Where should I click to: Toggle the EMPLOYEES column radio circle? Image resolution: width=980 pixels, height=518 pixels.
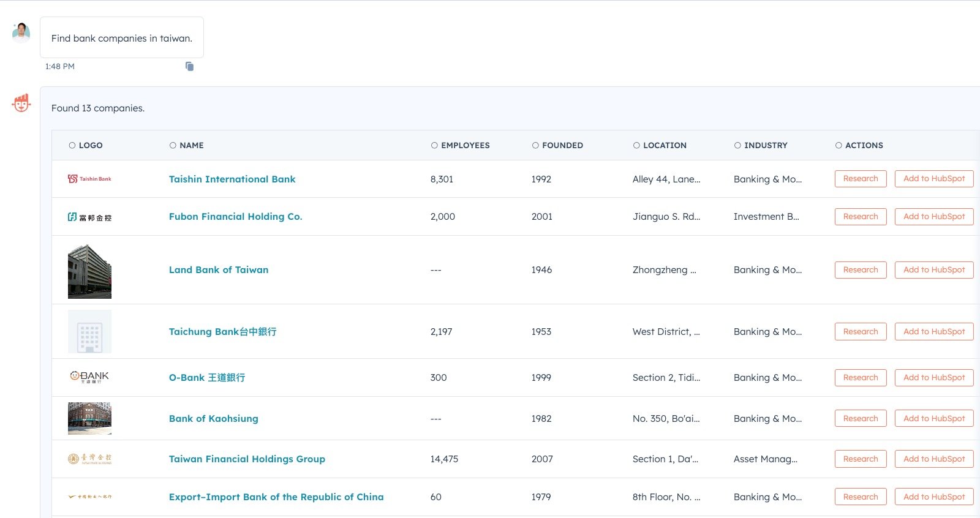point(434,145)
